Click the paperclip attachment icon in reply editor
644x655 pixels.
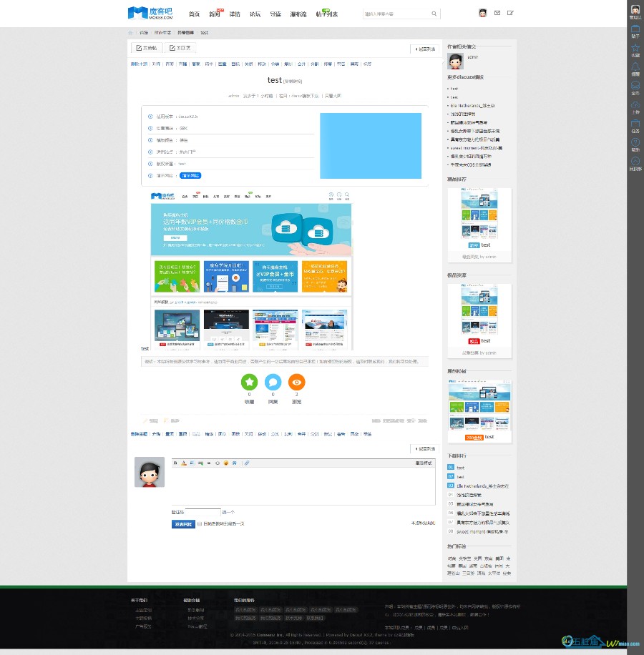click(247, 463)
